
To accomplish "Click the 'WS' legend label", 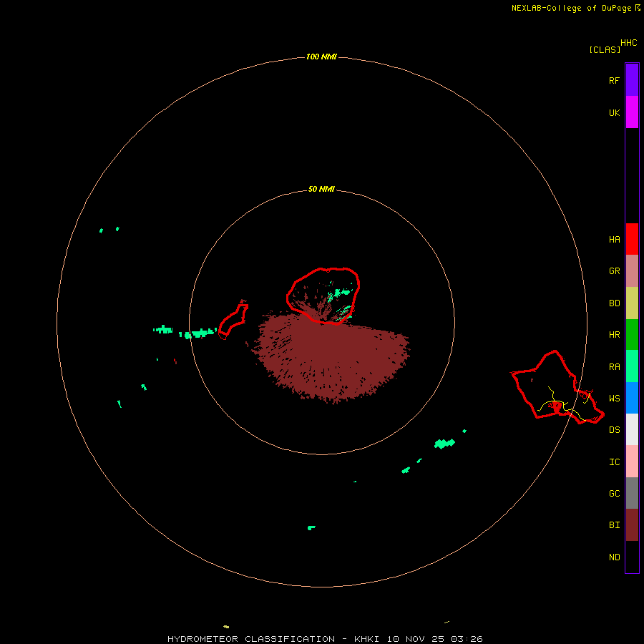I will point(614,399).
